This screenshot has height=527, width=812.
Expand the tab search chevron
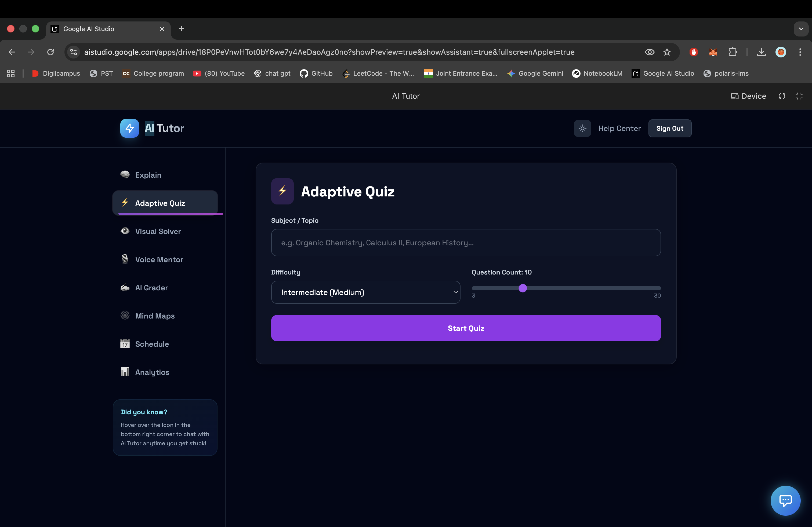tap(801, 29)
